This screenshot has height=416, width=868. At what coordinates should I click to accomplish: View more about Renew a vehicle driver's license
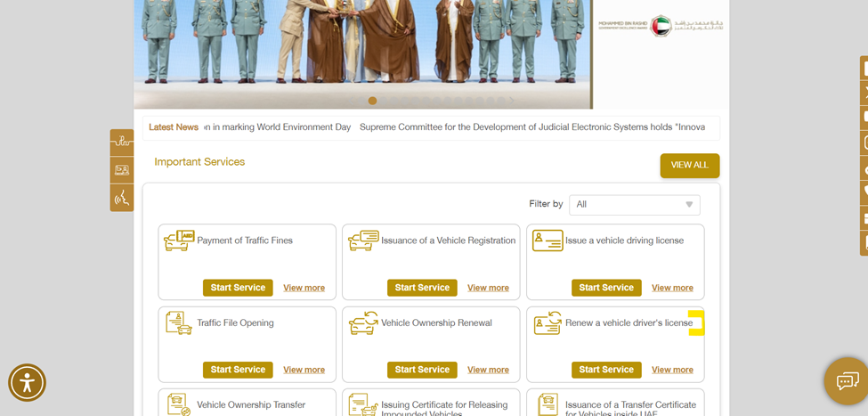click(x=672, y=370)
